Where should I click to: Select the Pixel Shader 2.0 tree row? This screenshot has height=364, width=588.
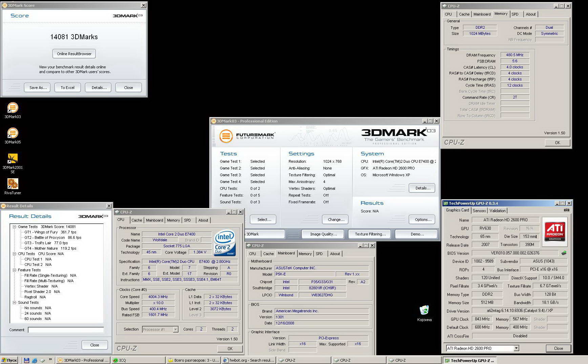[x=42, y=292]
